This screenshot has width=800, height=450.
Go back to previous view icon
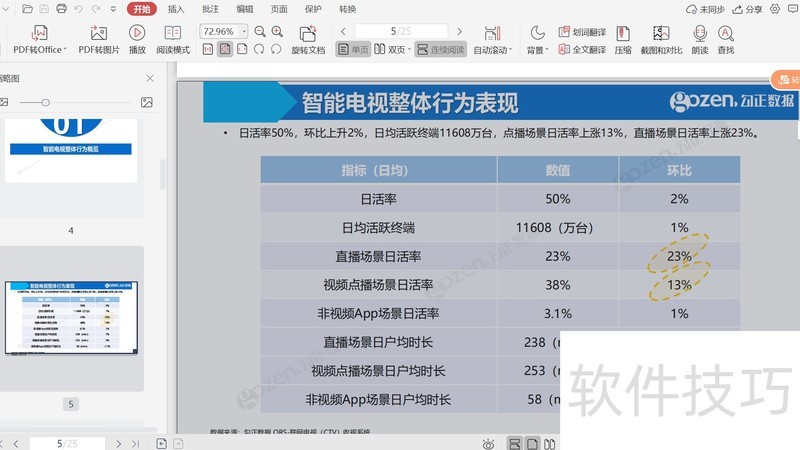[x=161, y=443]
